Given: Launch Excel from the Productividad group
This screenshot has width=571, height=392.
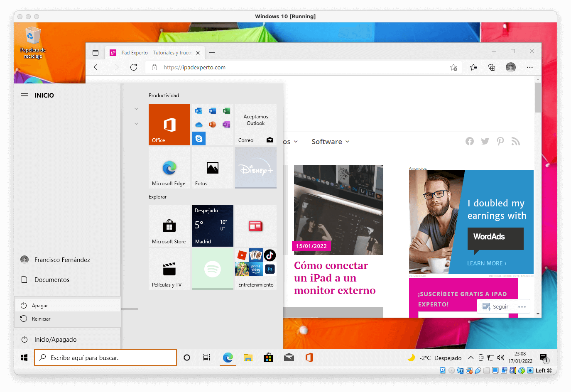Looking at the screenshot, I should tap(226, 110).
